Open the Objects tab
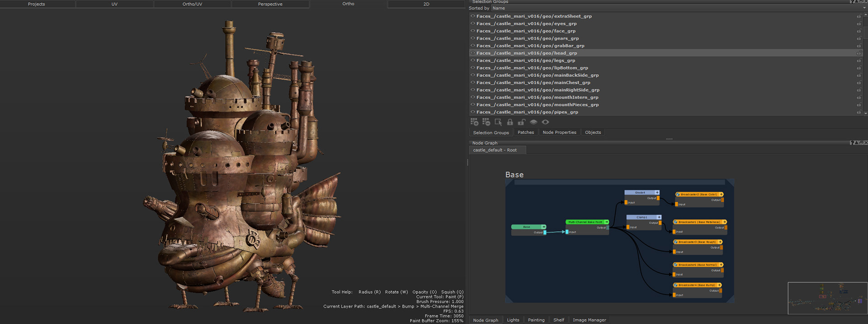The image size is (868, 324). [593, 133]
